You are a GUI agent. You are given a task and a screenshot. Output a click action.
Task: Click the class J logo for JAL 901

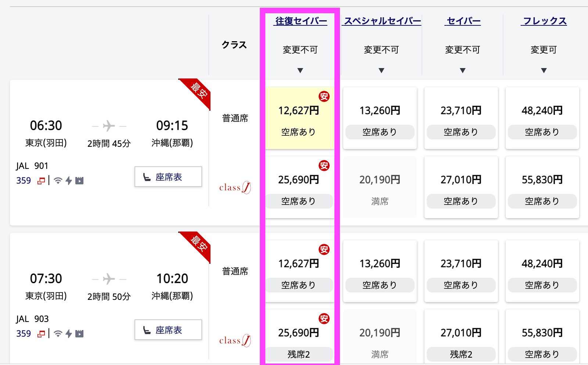click(235, 188)
